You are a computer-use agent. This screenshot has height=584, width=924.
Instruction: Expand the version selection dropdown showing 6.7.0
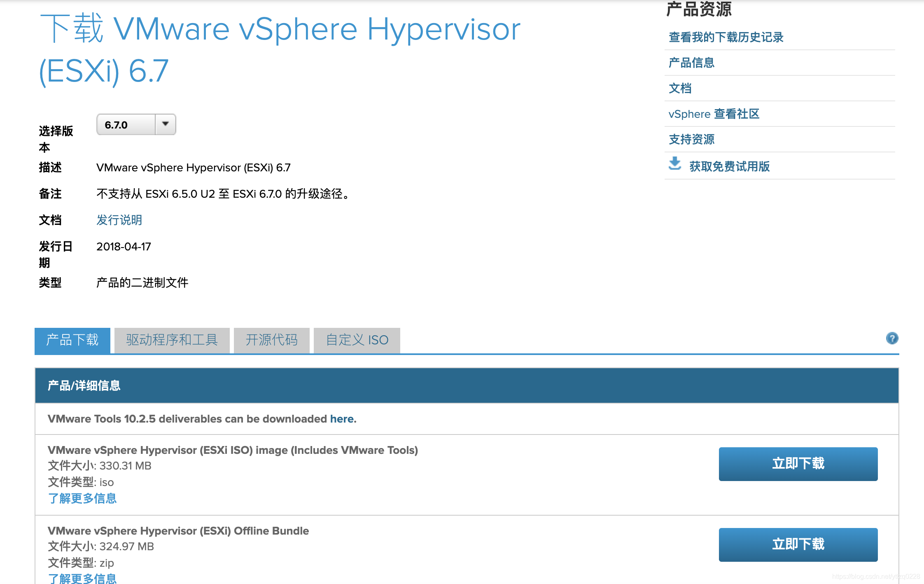[x=165, y=124]
